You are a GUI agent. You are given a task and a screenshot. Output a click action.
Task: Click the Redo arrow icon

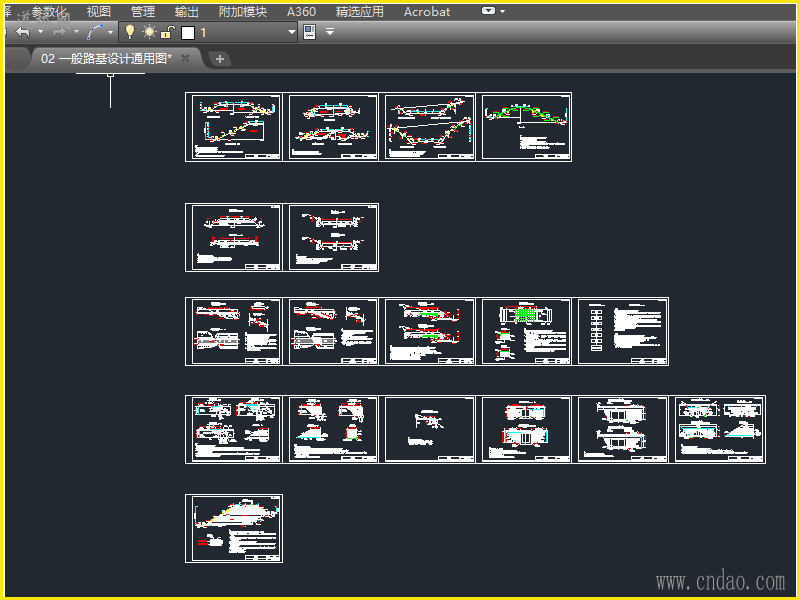coord(59,32)
